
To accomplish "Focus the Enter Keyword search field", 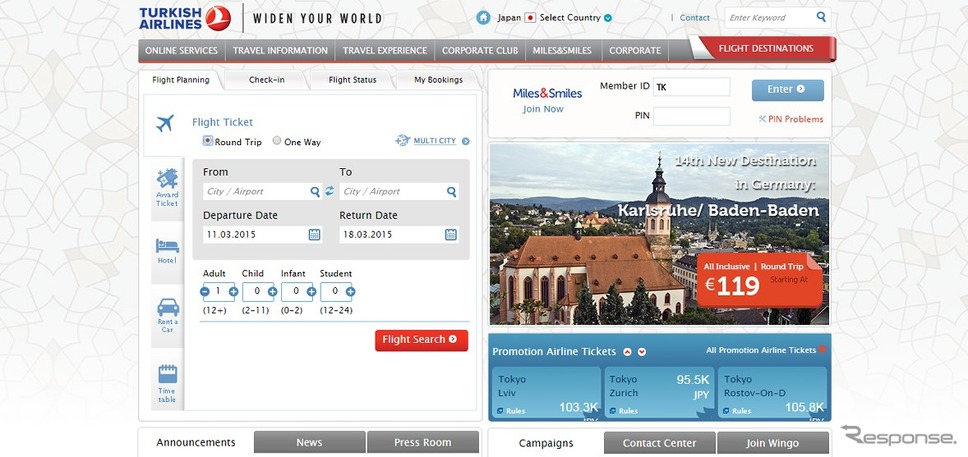I will pyautogui.click(x=770, y=17).
